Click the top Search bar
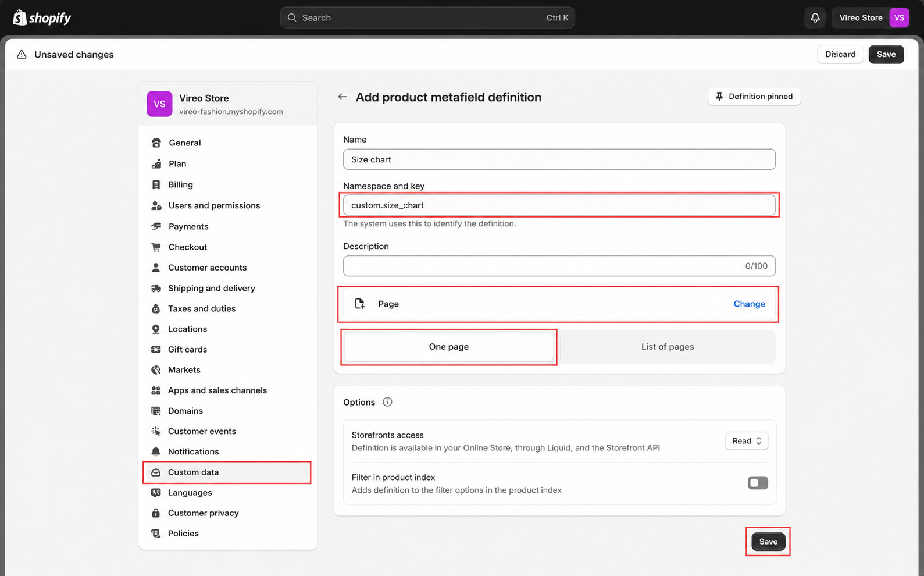 click(x=427, y=18)
